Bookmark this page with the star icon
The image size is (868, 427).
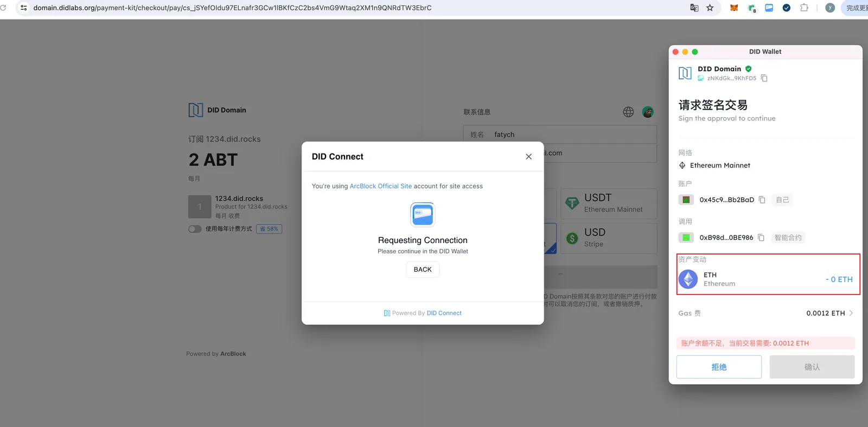click(710, 8)
